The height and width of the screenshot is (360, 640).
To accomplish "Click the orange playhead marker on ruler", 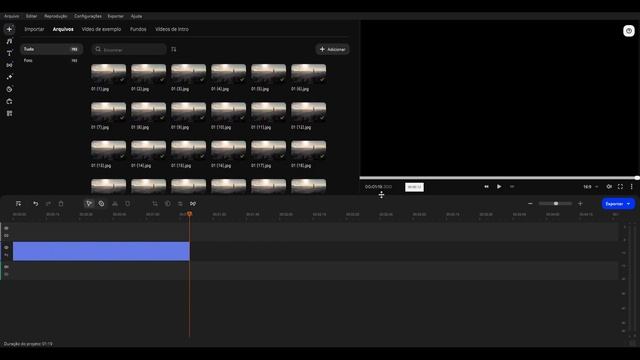I will click(x=189, y=213).
